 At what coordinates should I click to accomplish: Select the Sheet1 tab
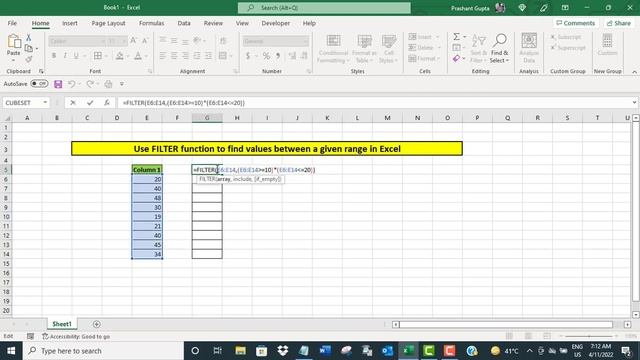point(62,324)
